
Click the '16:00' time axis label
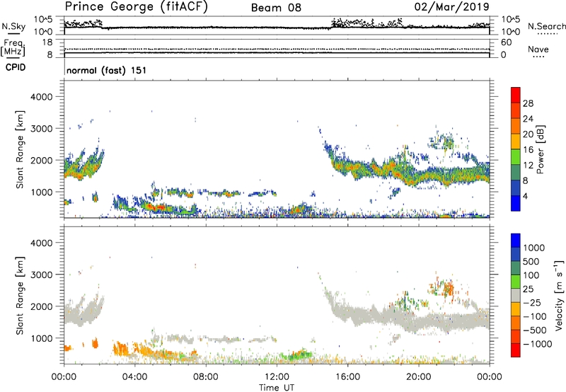[x=348, y=377]
